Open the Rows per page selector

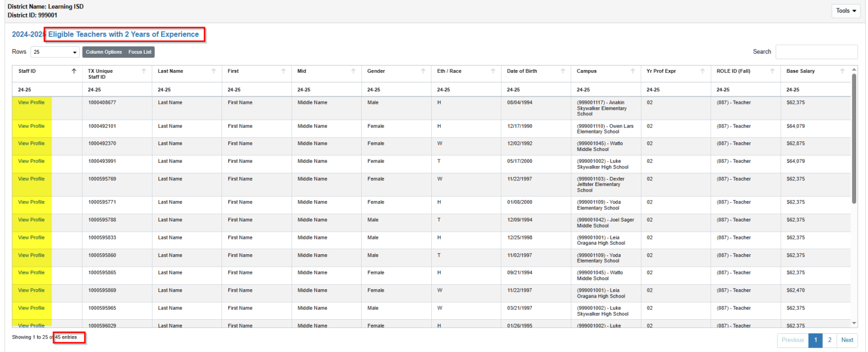point(54,51)
